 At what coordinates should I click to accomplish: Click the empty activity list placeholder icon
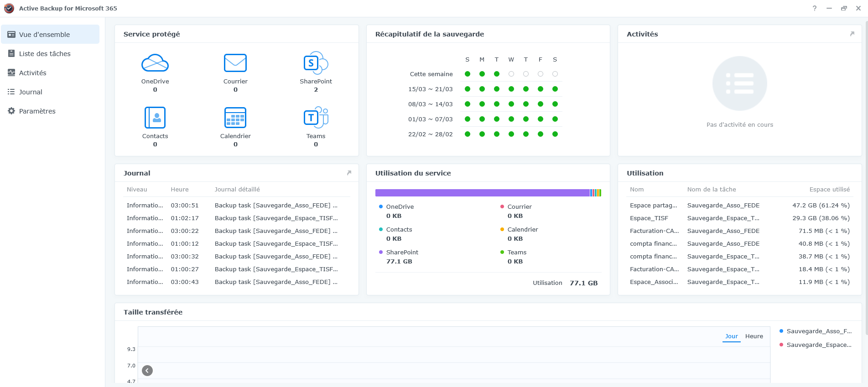pos(740,83)
